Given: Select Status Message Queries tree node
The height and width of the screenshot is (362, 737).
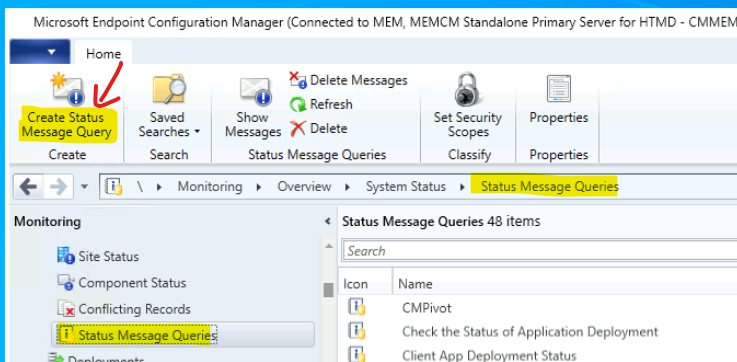Looking at the screenshot, I should tap(147, 336).
